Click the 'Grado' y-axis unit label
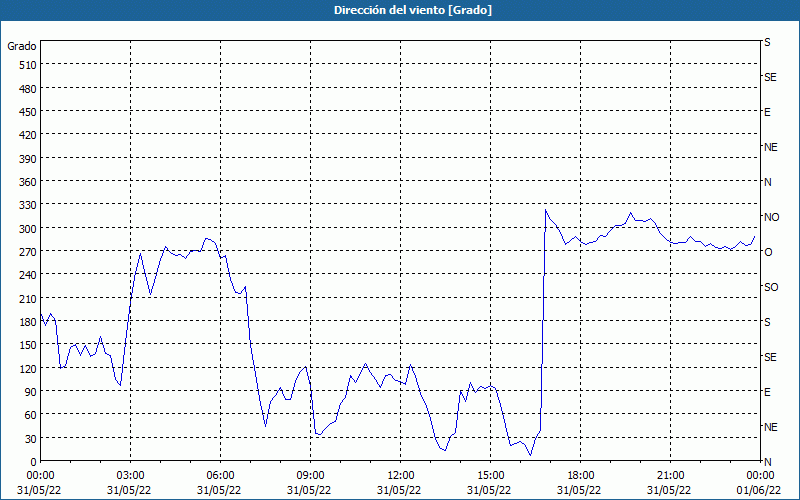The height and width of the screenshot is (500, 800). click(x=22, y=46)
